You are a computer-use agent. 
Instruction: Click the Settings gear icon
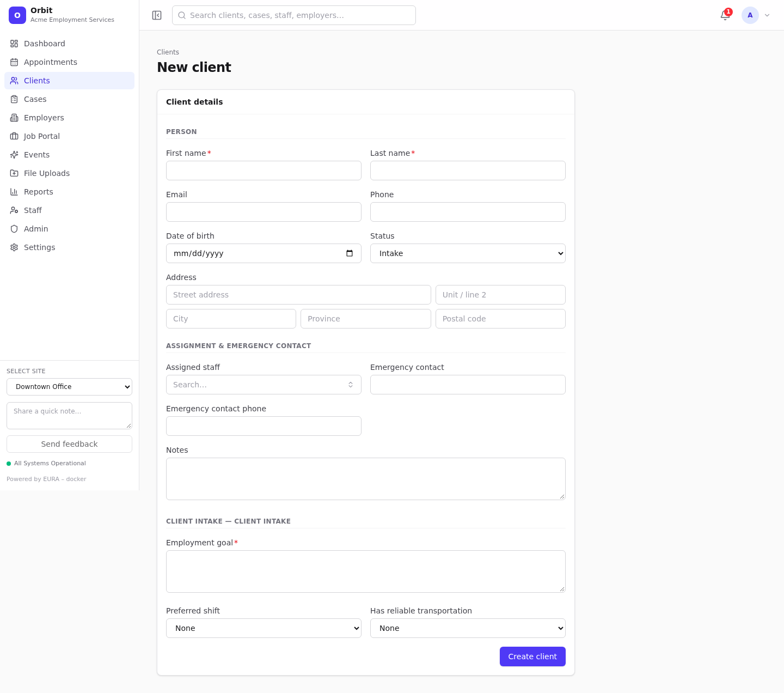click(14, 247)
